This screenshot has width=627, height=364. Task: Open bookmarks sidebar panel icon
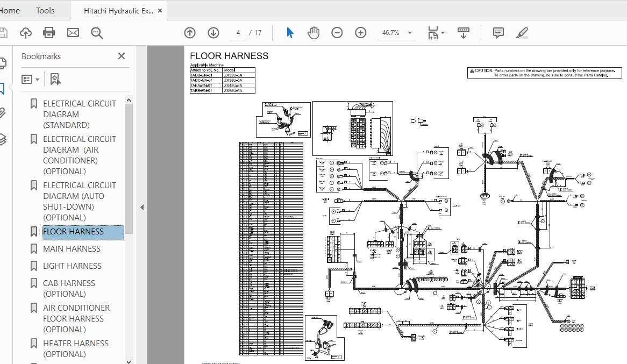pyautogui.click(x=2, y=88)
